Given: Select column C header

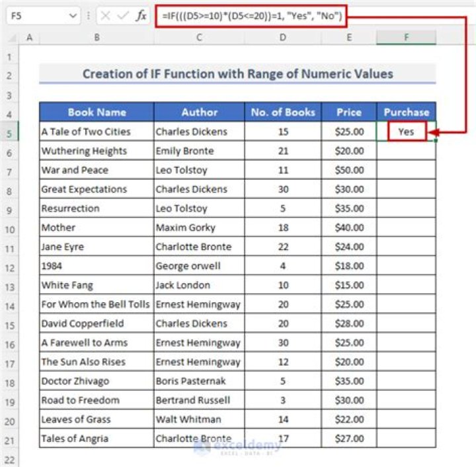Looking at the screenshot, I should [199, 37].
